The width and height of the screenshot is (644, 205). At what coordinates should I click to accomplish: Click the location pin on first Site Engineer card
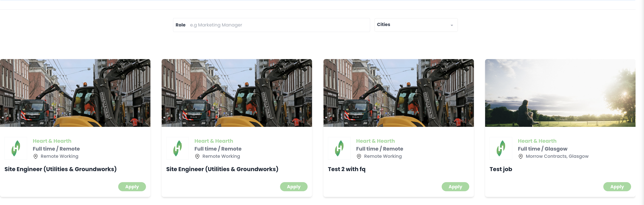[36, 157]
